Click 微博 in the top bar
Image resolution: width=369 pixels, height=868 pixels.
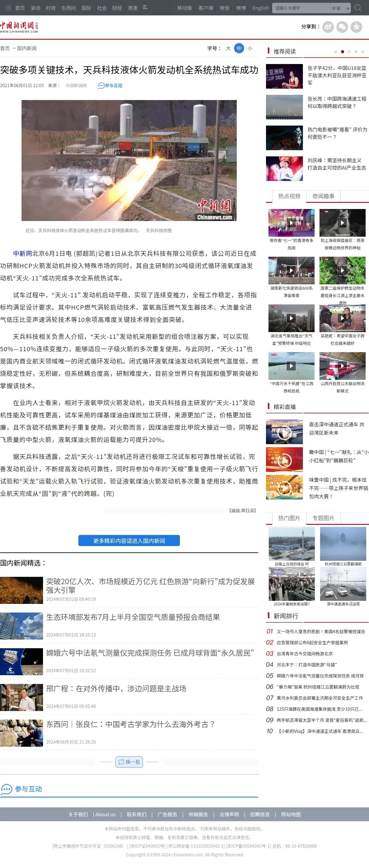[241, 8]
